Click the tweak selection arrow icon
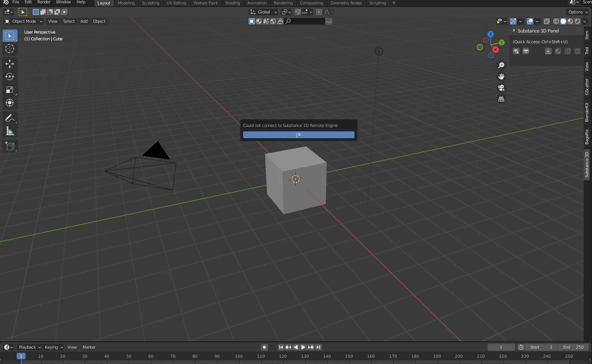The width and height of the screenshot is (592, 364). click(x=23, y=12)
